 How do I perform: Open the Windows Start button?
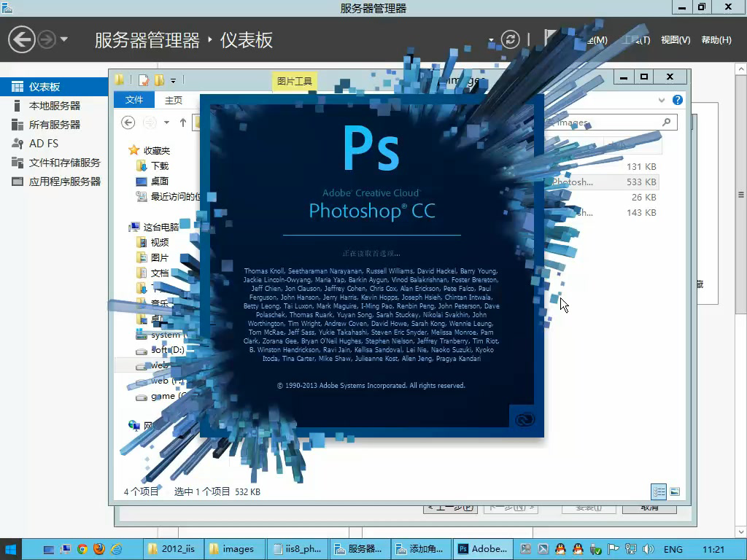[10, 550]
